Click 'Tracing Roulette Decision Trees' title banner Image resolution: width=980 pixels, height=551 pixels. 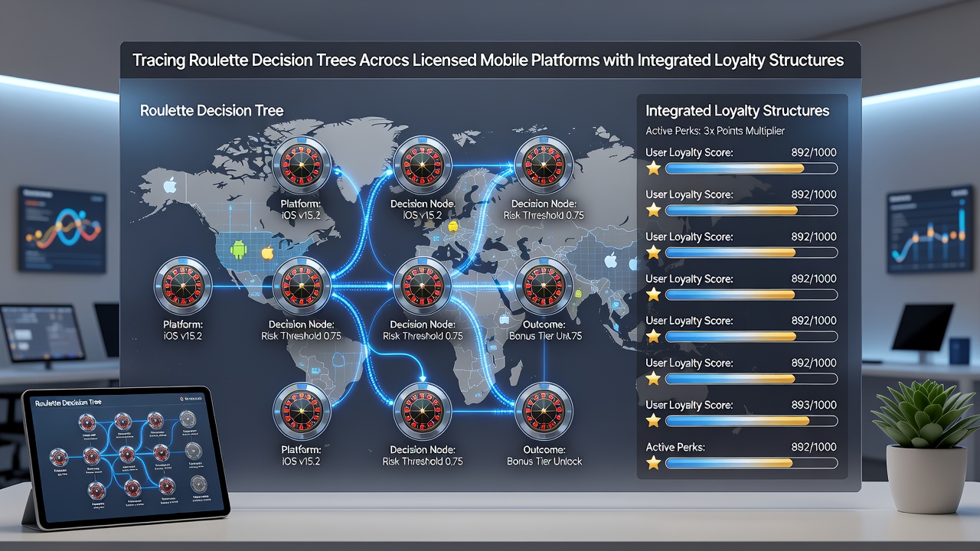coord(490,60)
